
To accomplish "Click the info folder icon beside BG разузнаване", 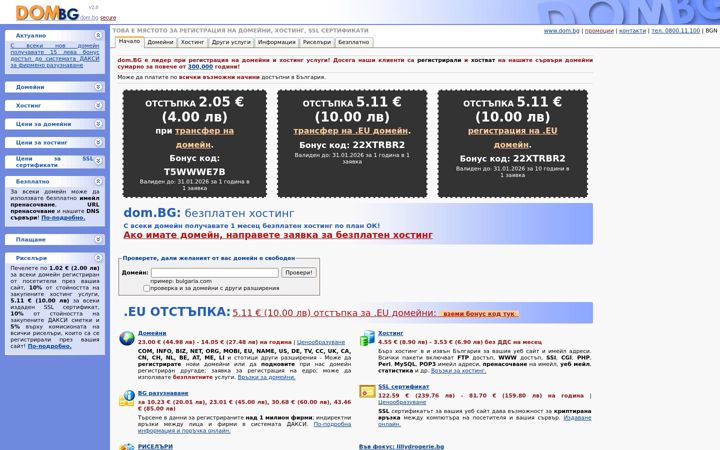I will click(x=127, y=398).
